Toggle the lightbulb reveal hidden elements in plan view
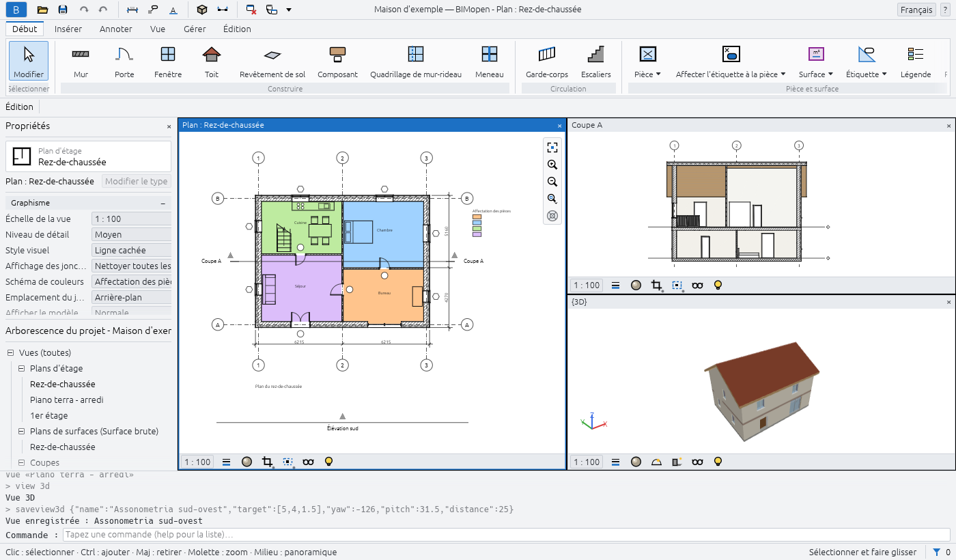Image resolution: width=956 pixels, height=560 pixels. tap(328, 462)
